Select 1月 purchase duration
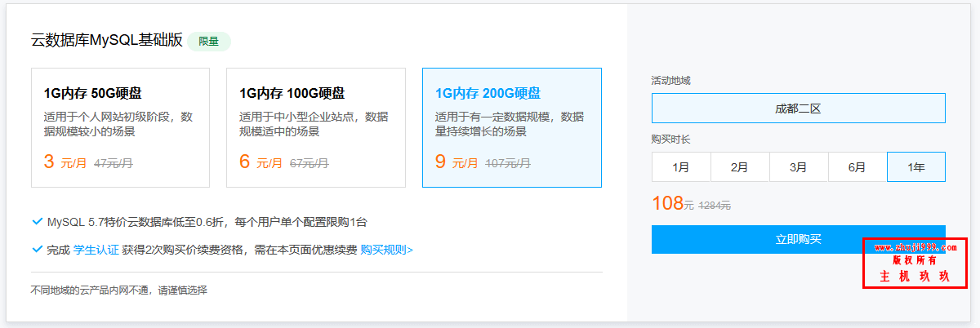The image size is (980, 328). point(681,166)
